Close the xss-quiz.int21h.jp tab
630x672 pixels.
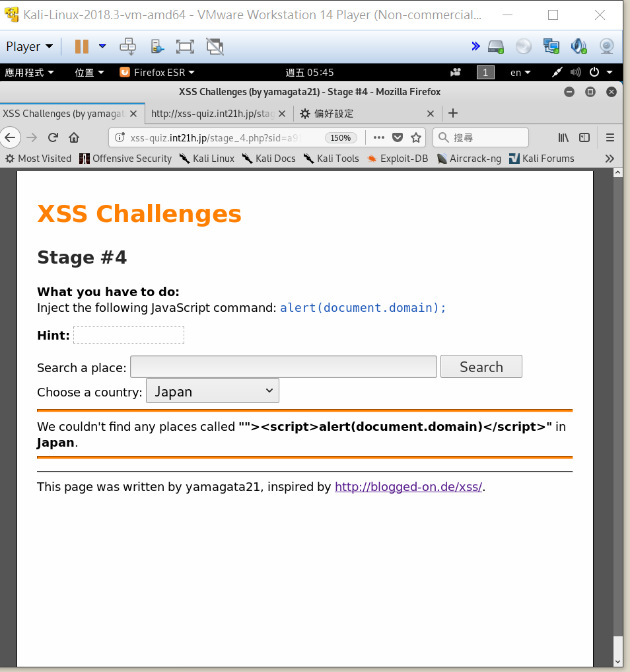(x=282, y=114)
